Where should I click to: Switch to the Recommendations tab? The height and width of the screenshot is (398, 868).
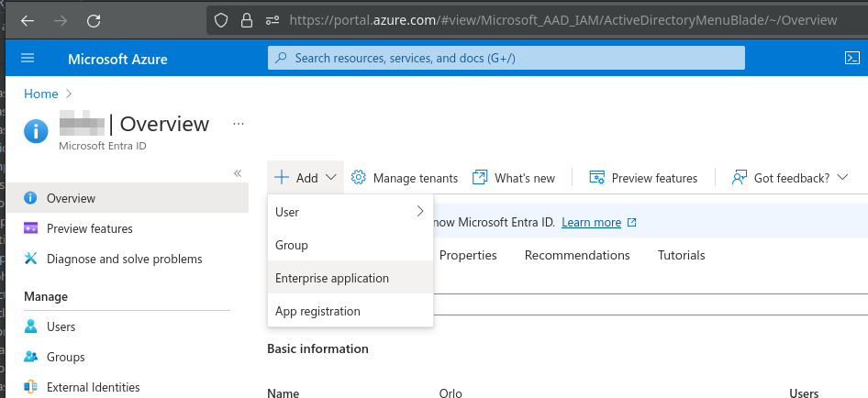577,255
